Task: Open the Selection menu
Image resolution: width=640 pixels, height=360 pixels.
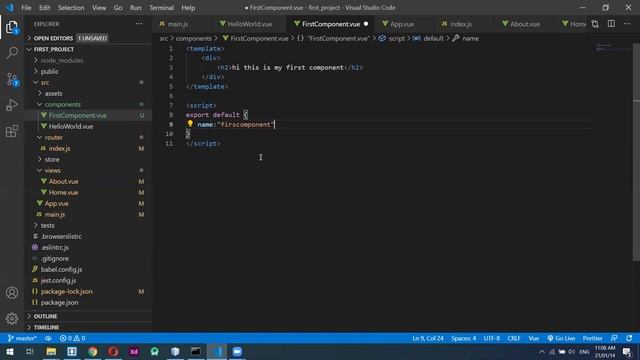Action: 71,8
